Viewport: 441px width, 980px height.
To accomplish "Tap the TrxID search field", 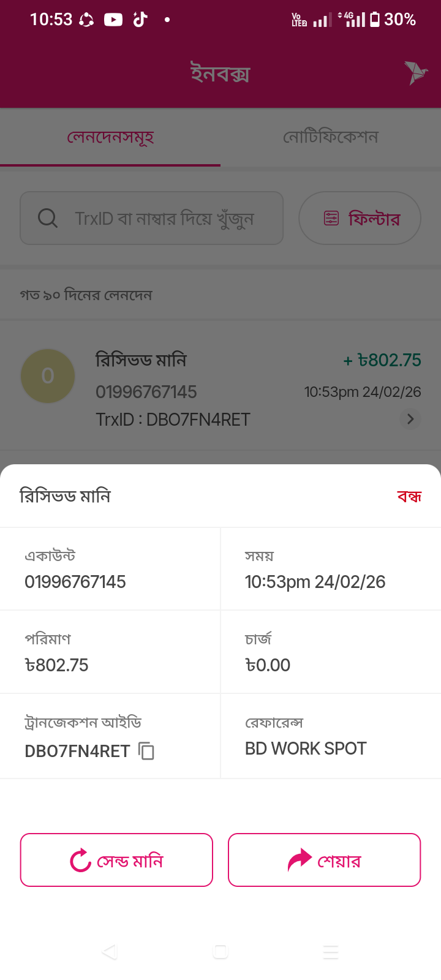I will (164, 218).
